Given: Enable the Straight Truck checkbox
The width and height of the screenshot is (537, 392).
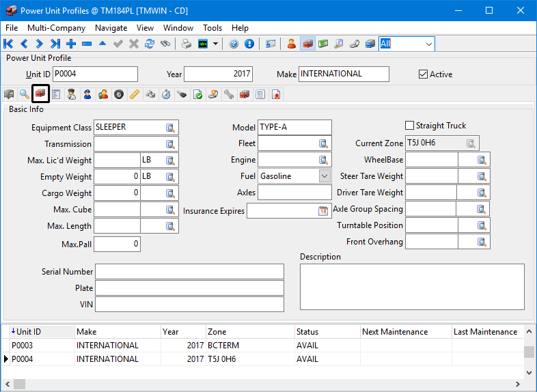Looking at the screenshot, I should point(410,126).
